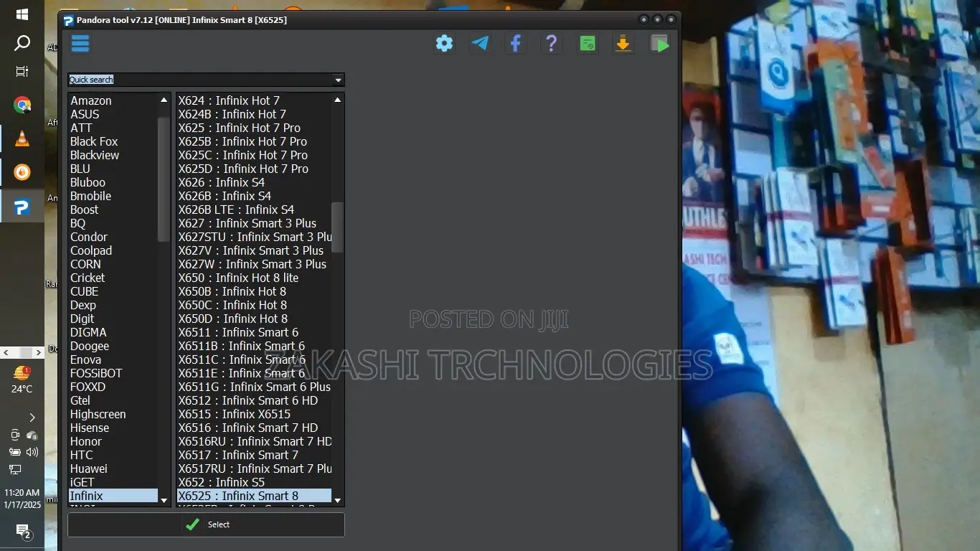
Task: Click the green play run icon
Action: coord(659,44)
